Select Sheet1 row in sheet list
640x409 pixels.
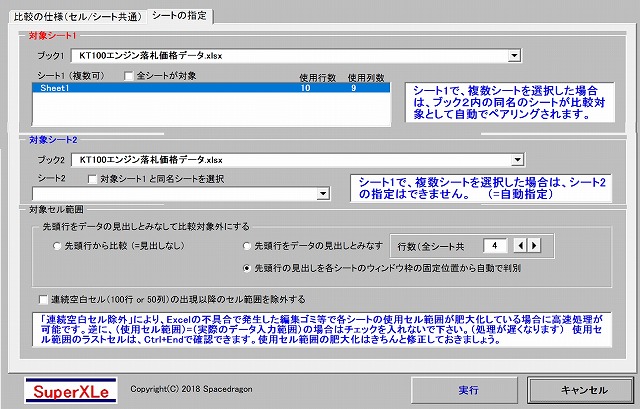[x=211, y=88]
